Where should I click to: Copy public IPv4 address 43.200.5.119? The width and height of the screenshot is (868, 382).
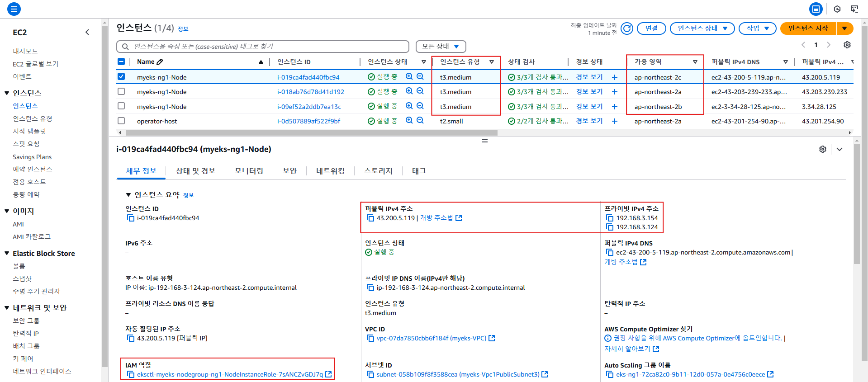pyautogui.click(x=370, y=218)
